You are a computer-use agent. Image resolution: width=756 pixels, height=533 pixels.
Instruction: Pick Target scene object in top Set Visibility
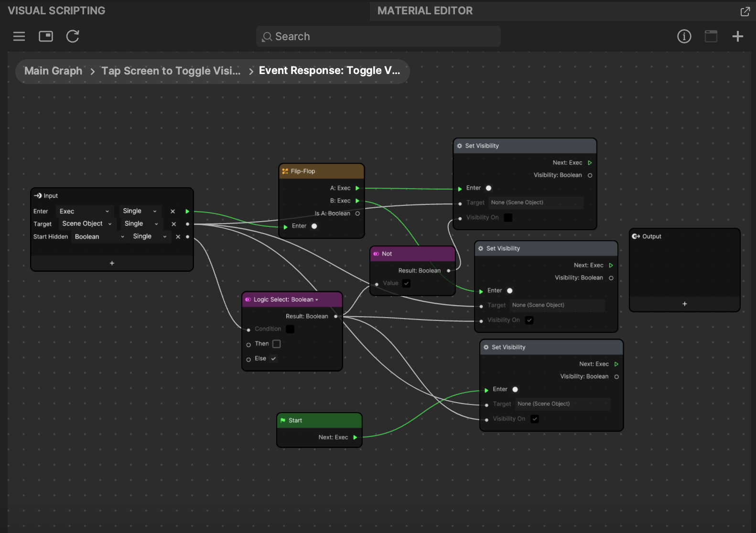536,203
